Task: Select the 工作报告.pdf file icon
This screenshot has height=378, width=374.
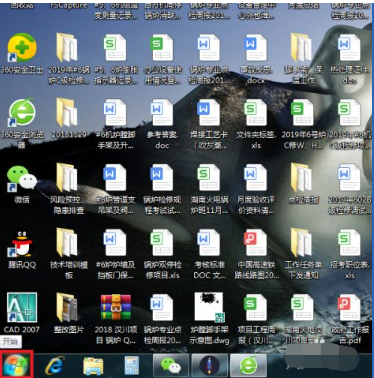Action: click(349, 318)
